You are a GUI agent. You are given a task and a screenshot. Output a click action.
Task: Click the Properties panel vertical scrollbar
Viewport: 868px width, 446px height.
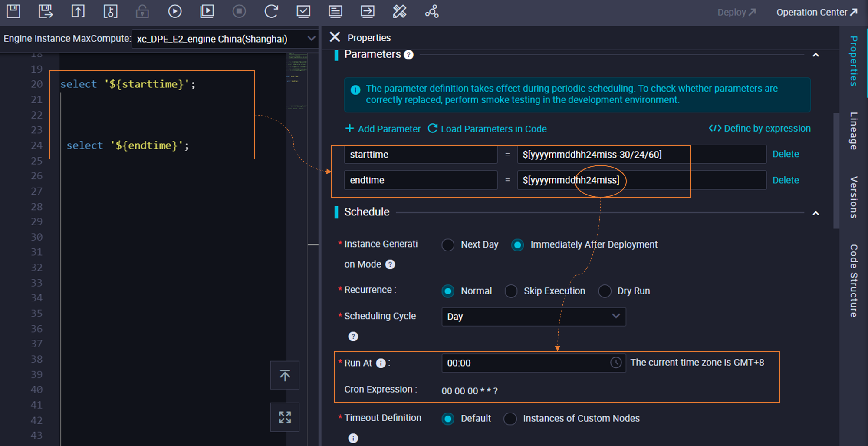836,171
